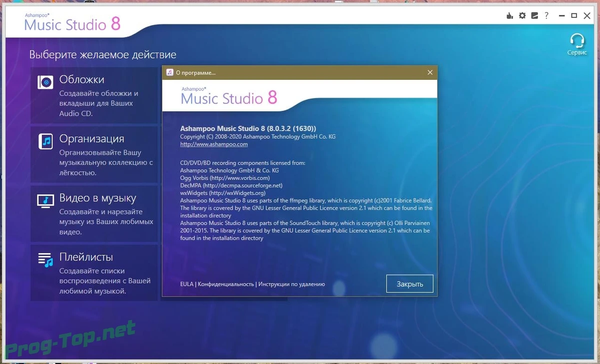Open settings via the gear icon
This screenshot has height=364, width=600.
[x=522, y=15]
